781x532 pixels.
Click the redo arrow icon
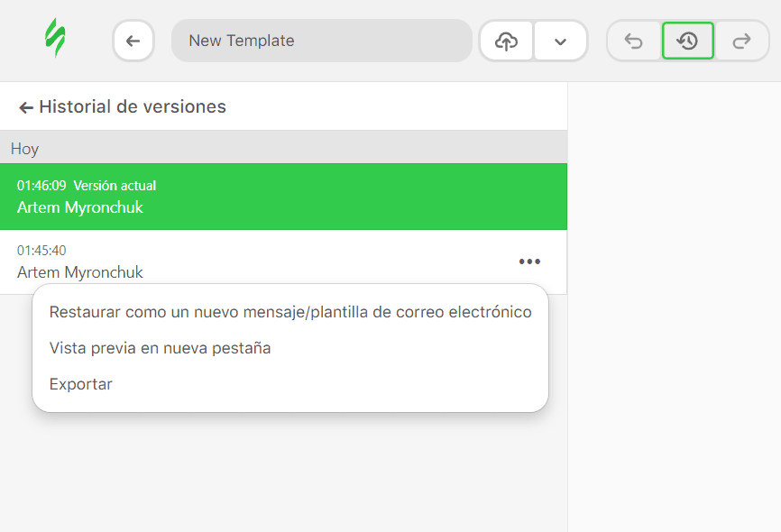click(x=741, y=41)
